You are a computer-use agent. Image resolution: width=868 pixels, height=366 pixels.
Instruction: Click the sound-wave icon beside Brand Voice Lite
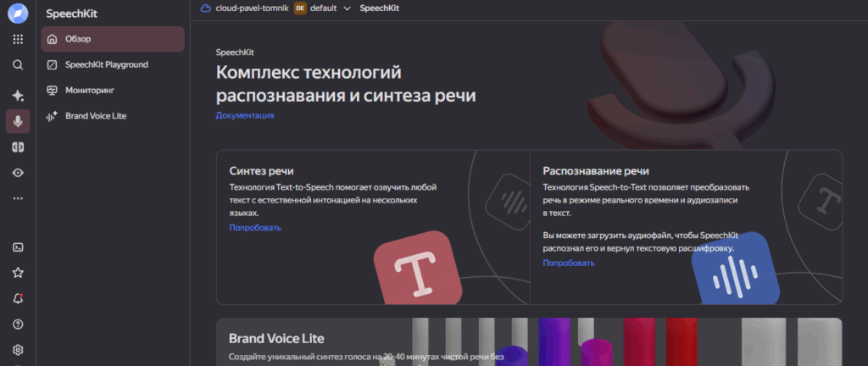tap(52, 116)
